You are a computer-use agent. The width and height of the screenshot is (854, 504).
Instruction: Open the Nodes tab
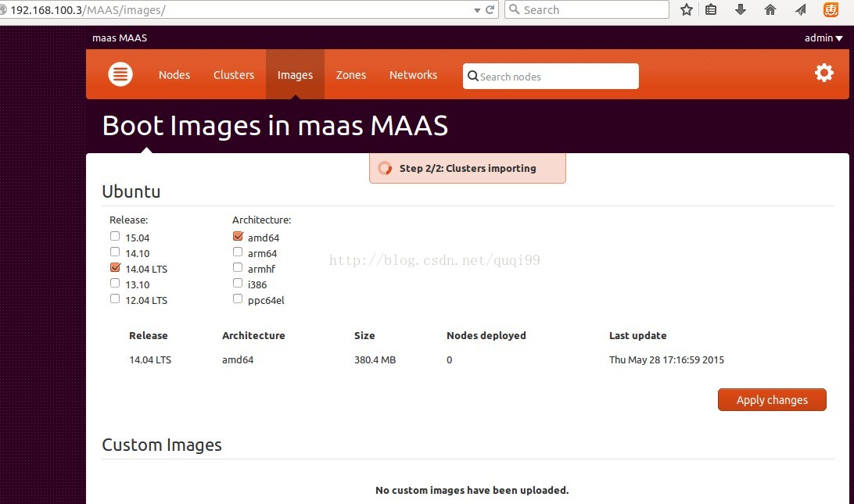click(x=174, y=74)
